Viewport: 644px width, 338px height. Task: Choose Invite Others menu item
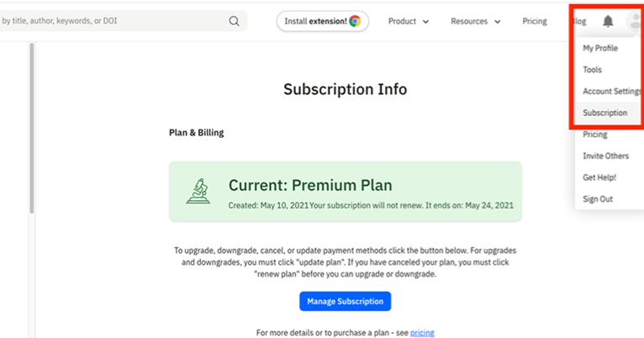(x=605, y=156)
